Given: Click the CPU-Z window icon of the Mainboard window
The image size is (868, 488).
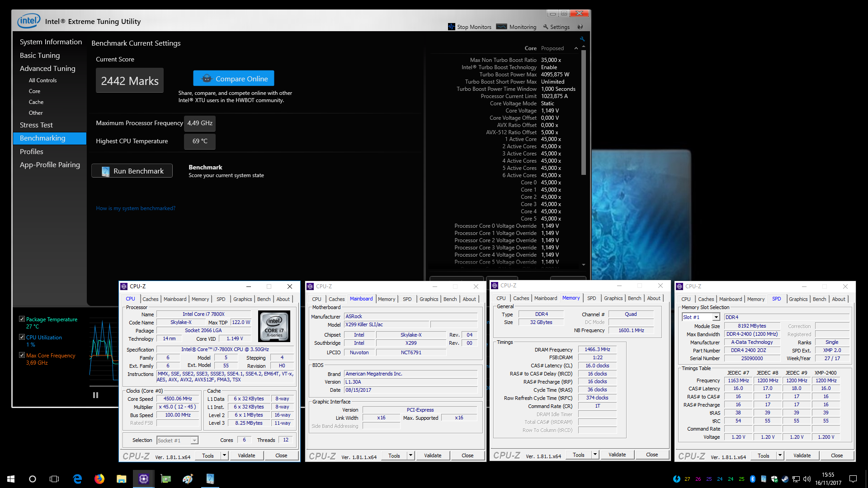Looking at the screenshot, I should (x=310, y=286).
